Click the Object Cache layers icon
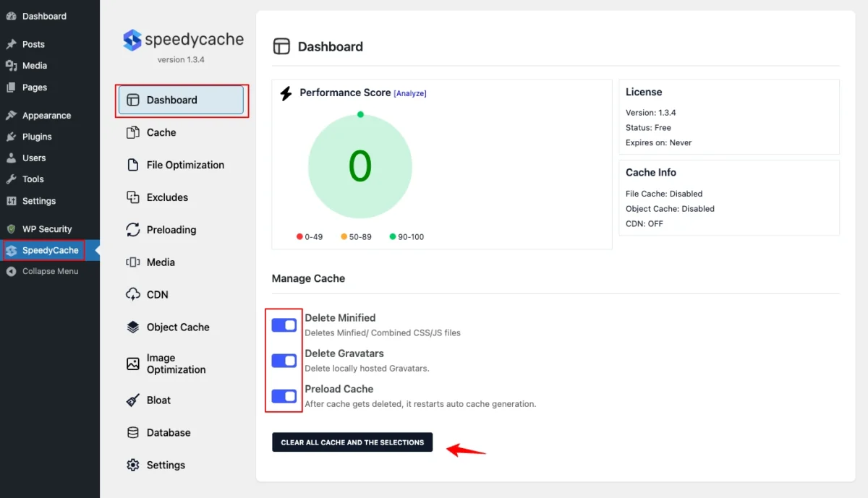 tap(133, 327)
